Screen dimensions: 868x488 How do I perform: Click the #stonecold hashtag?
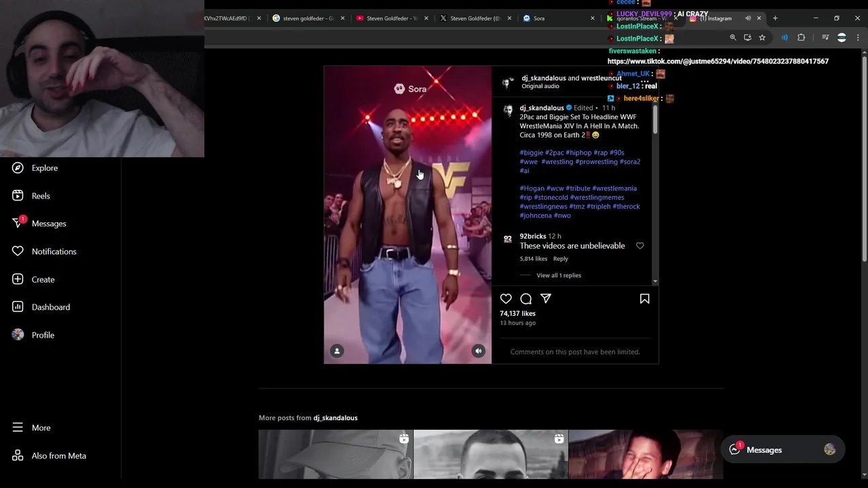551,197
